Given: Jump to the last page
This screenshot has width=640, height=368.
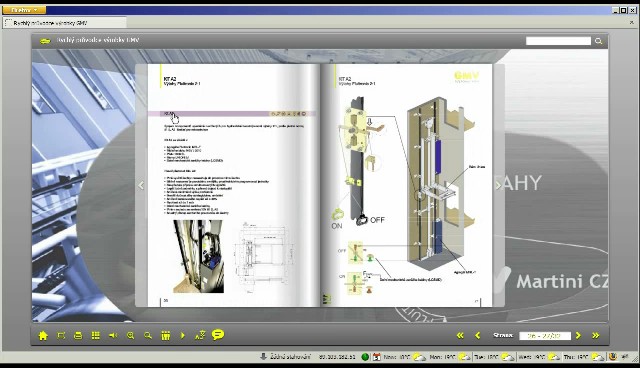Looking at the screenshot, I should click(596, 335).
